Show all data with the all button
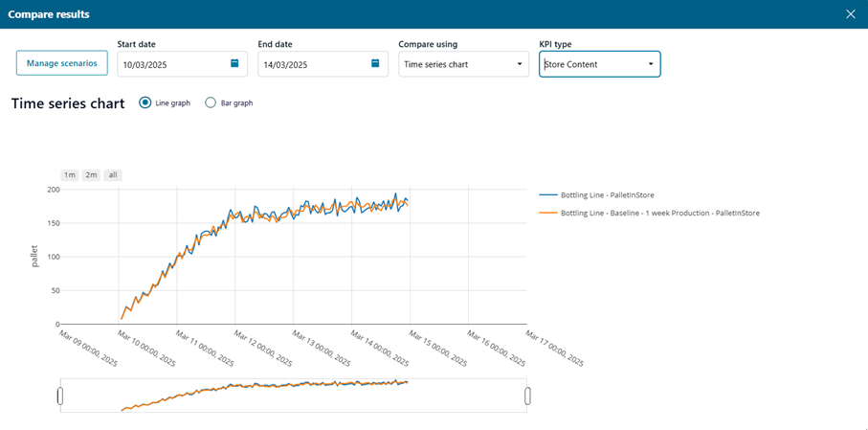Screen dimensions: 868x430 (113, 175)
